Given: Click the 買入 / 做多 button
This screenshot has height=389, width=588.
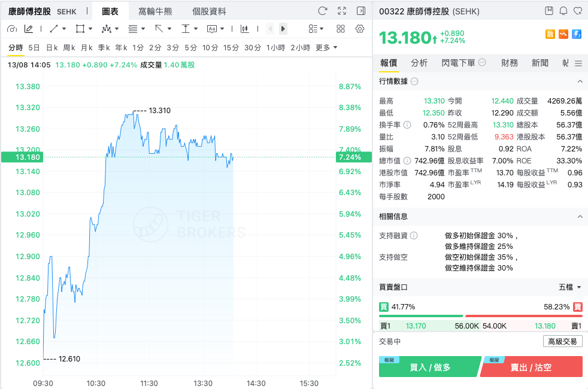Looking at the screenshot, I should click(x=430, y=366).
